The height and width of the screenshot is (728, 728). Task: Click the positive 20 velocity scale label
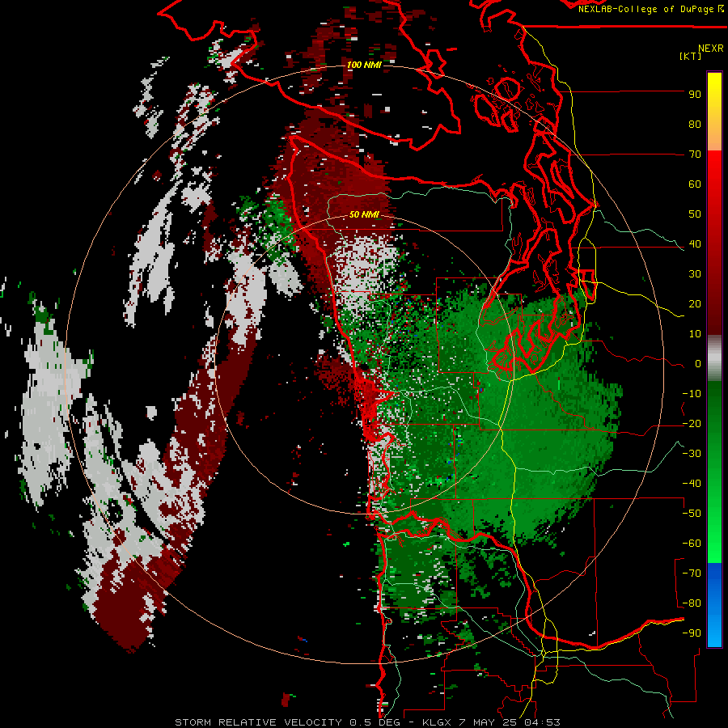[x=695, y=304]
